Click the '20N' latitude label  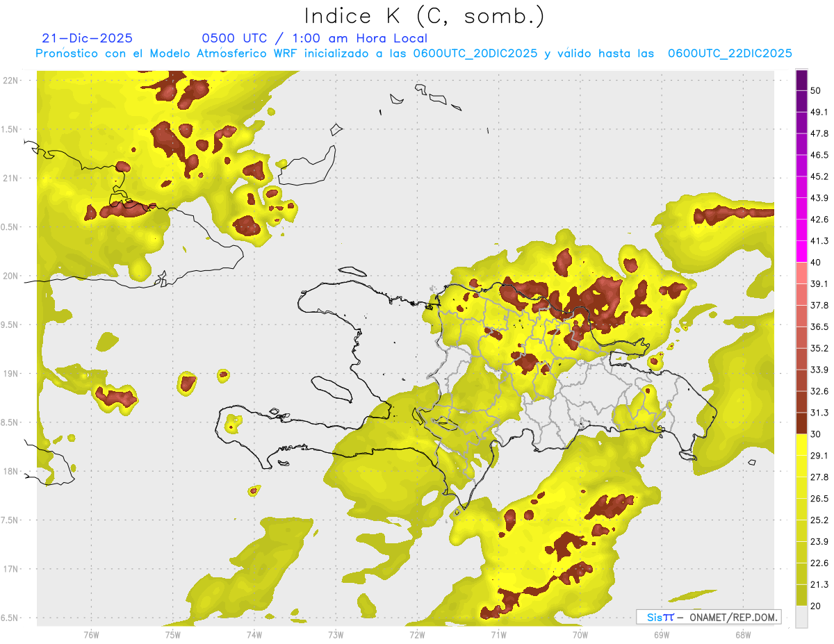11,276
